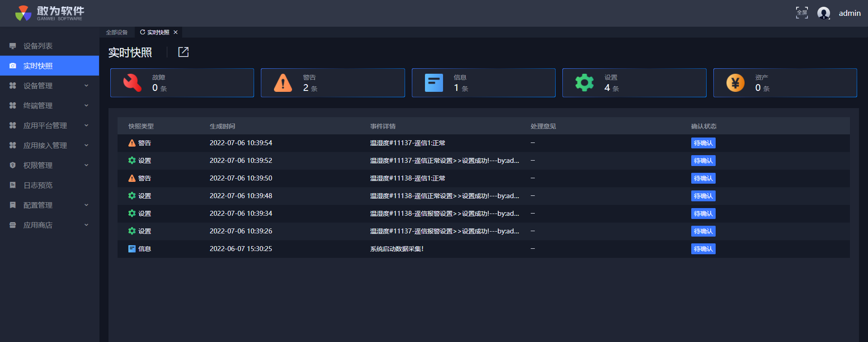Click info icon in the 15:30:25 row
Screen dimensions: 868x342
[132, 249]
